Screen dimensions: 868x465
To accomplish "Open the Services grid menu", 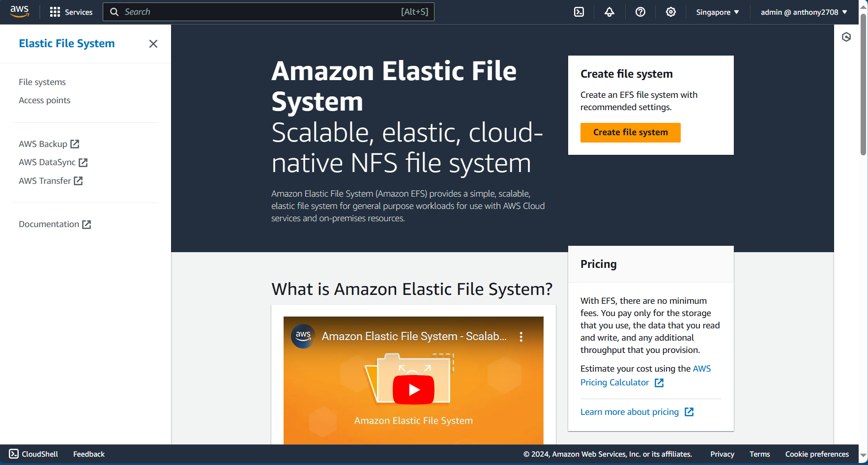I will tap(71, 12).
